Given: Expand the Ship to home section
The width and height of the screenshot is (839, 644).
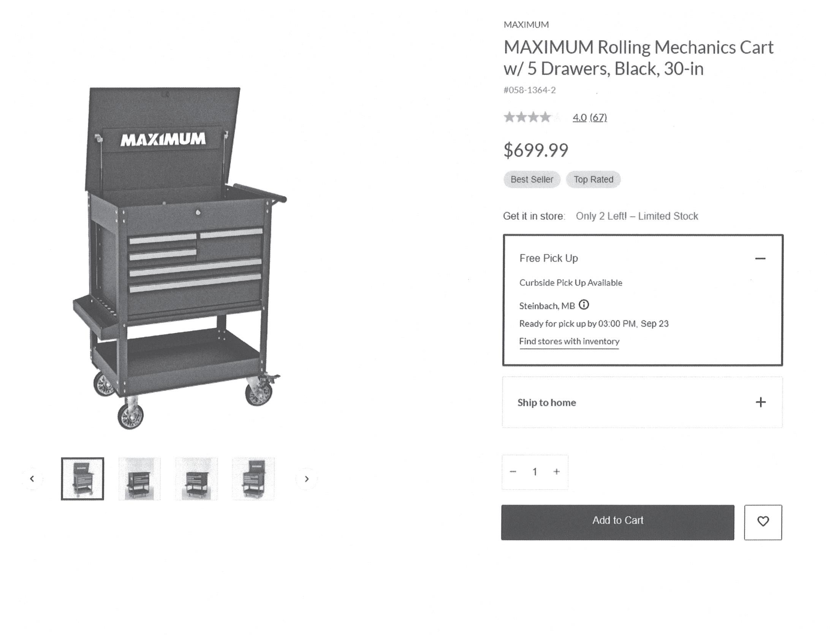Looking at the screenshot, I should pos(760,402).
